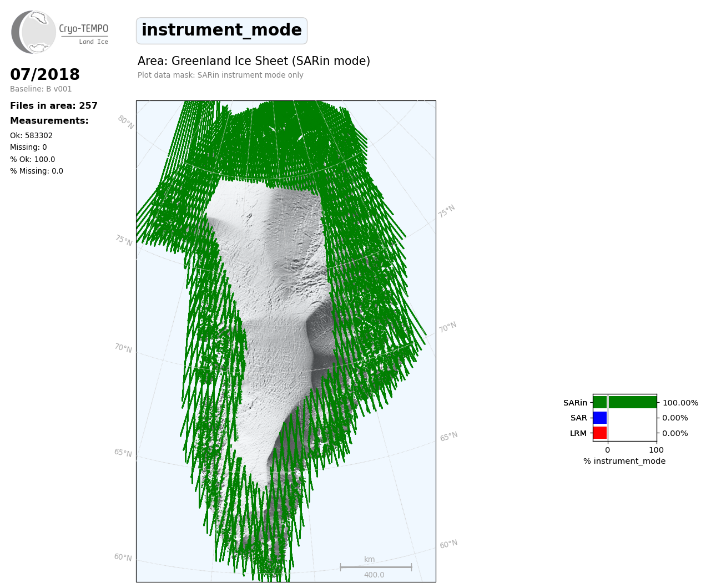Click the Baseline: B v001 text
This screenshot has height=588, width=706.
(x=41, y=89)
